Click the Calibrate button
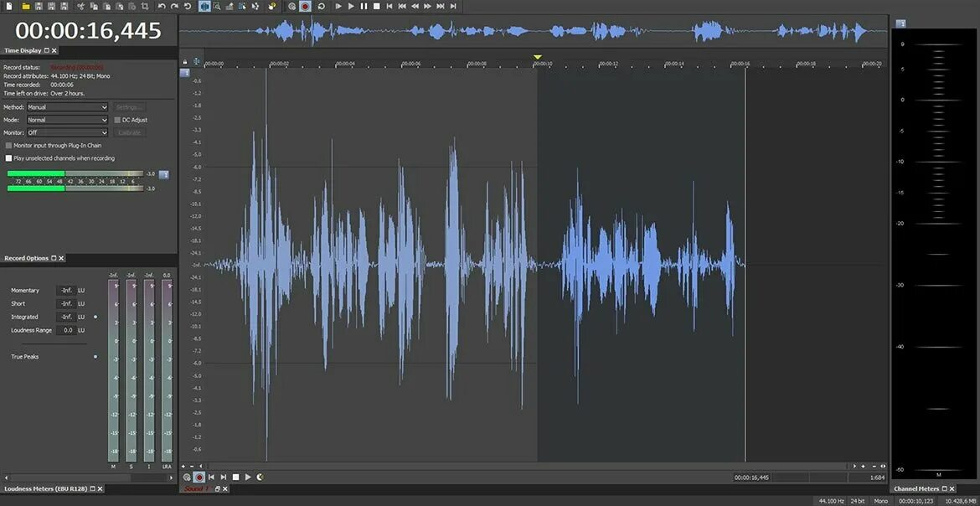Image resolution: width=980 pixels, height=506 pixels. (x=128, y=132)
